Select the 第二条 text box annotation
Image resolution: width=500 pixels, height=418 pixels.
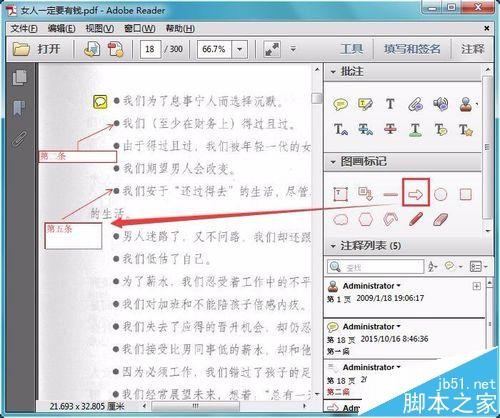pyautogui.click(x=78, y=156)
